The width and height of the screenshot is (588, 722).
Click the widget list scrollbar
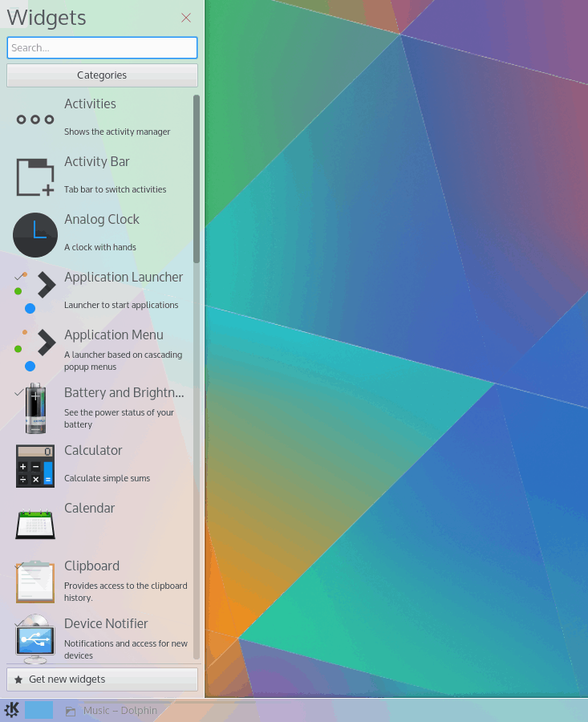click(x=197, y=179)
